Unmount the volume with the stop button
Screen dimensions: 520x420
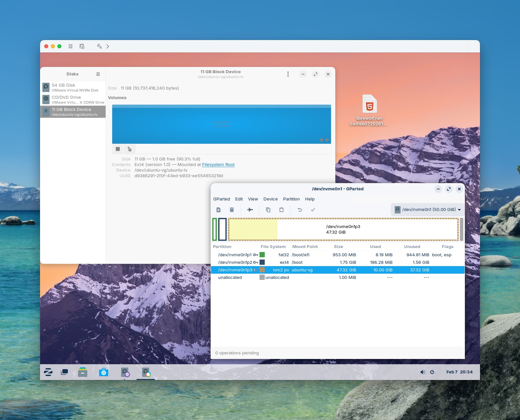[x=118, y=149]
